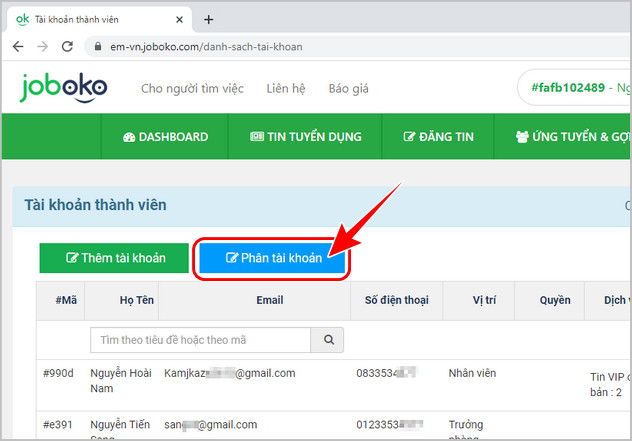Reload the page with browser refresh icon
The image size is (632, 441).
tap(67, 46)
